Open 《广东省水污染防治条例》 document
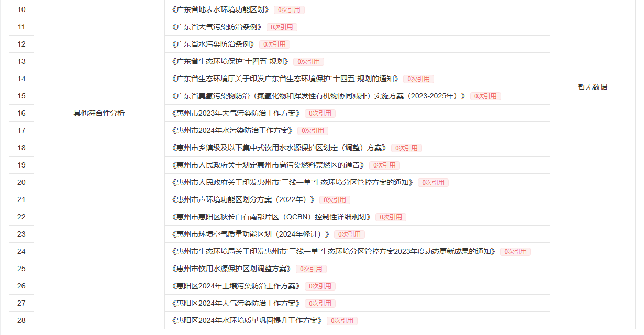The image size is (644, 335). click(213, 44)
